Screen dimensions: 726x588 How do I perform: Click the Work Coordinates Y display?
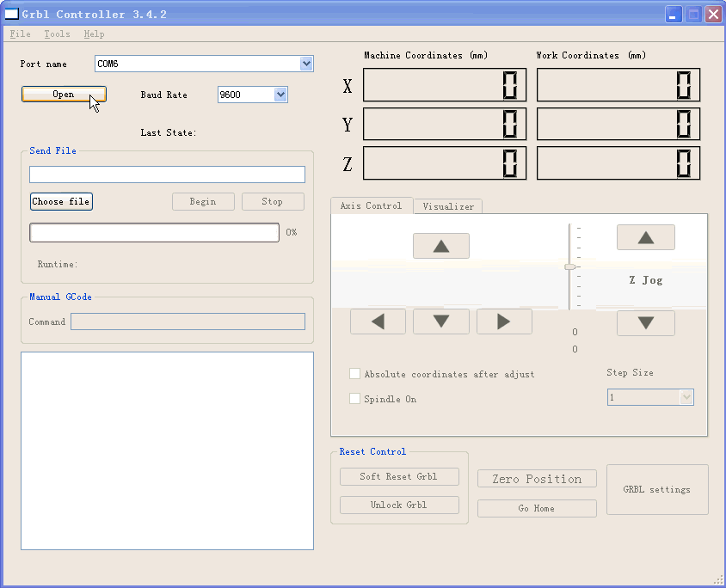(618, 124)
